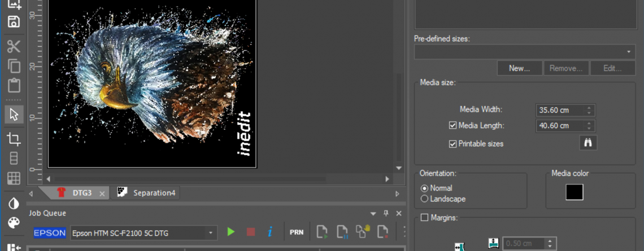Click the document icon with green play
The height and width of the screenshot is (251, 644).
tap(323, 232)
